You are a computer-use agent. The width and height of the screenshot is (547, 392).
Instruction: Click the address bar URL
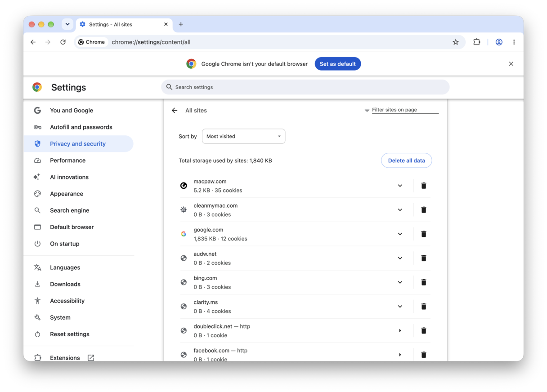[x=151, y=42]
